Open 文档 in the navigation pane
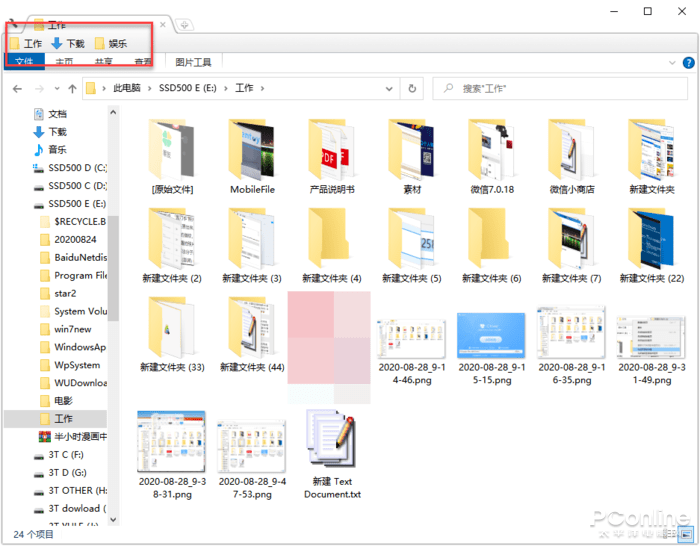The height and width of the screenshot is (546, 700). (50, 114)
